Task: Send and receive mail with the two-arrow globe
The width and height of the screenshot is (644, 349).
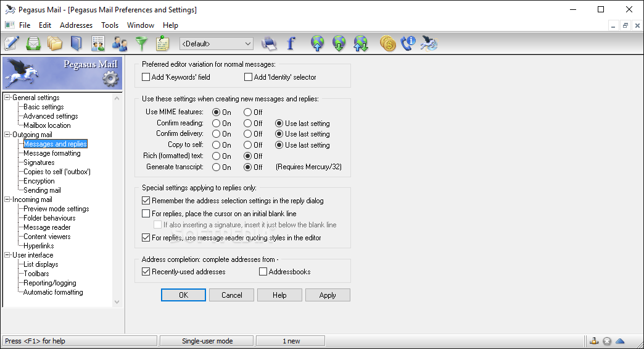Action: tap(361, 43)
